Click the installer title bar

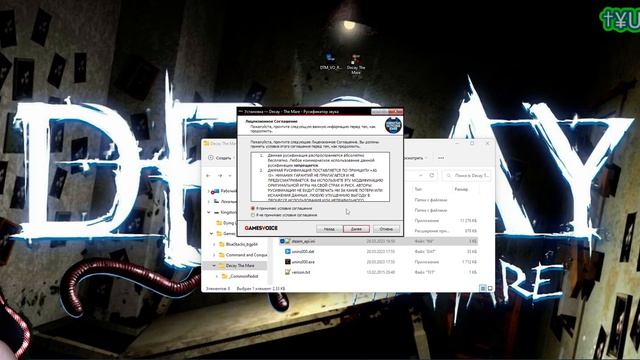[x=304, y=111]
